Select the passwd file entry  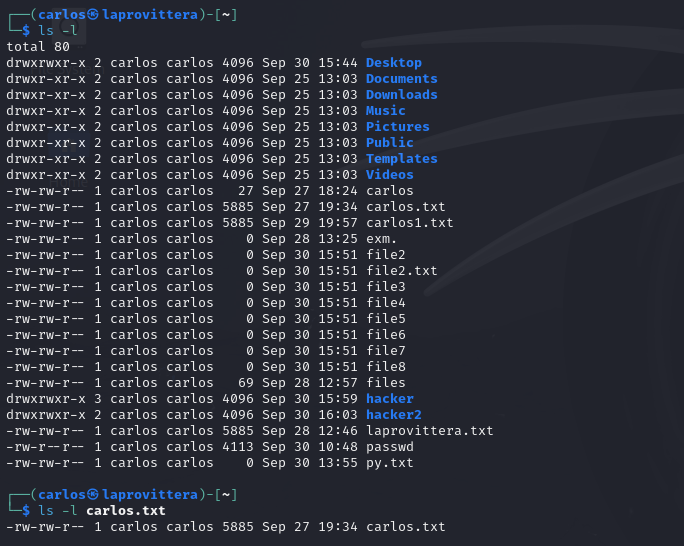pyautogui.click(x=390, y=447)
